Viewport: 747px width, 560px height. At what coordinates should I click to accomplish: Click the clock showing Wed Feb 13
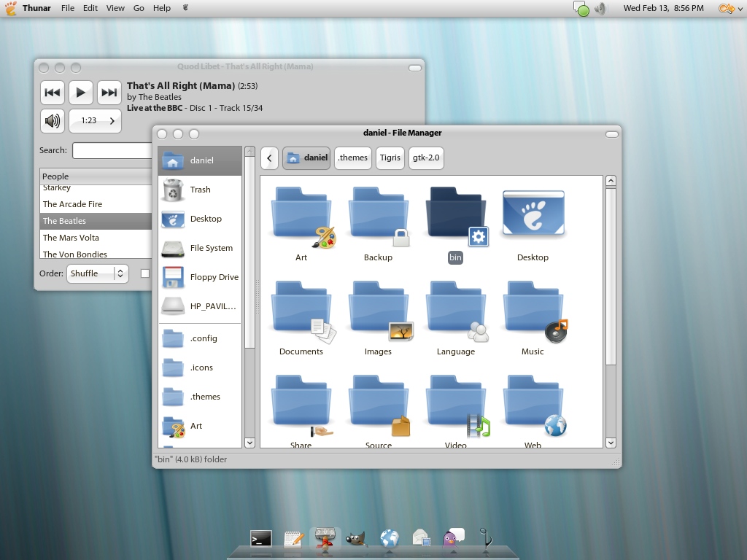[663, 8]
